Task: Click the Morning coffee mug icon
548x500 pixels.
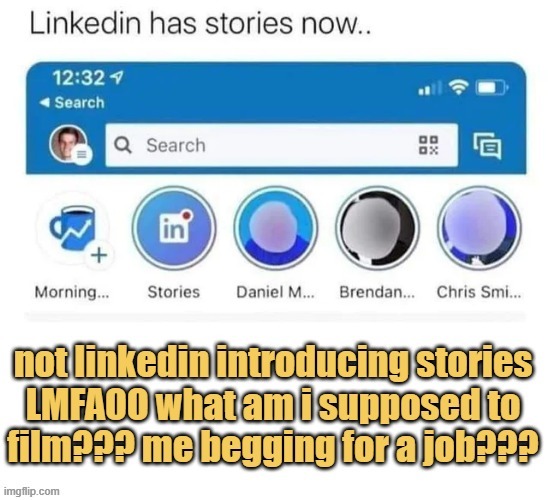Action: pos(72,229)
